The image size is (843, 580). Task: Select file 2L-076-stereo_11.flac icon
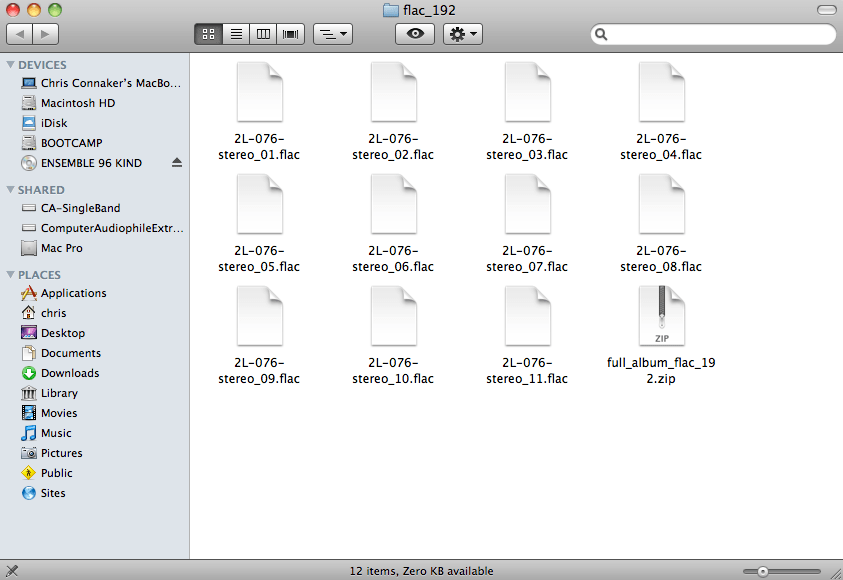point(527,316)
